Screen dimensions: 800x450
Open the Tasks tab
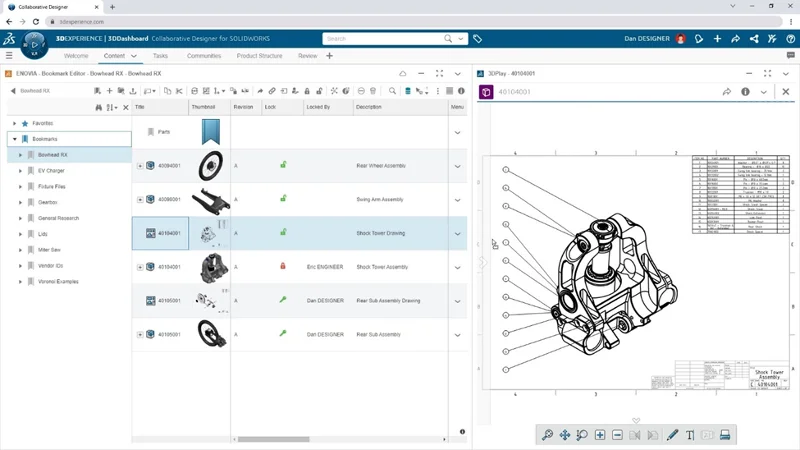160,56
